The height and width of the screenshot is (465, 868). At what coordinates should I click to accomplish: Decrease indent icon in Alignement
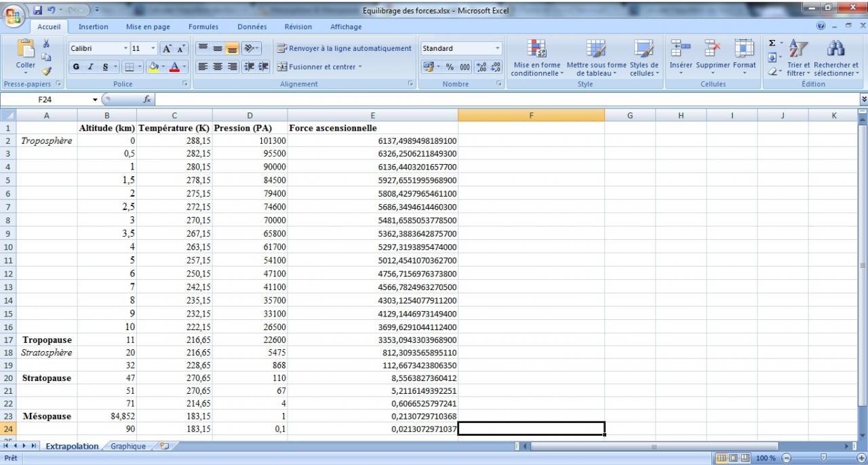pos(250,67)
